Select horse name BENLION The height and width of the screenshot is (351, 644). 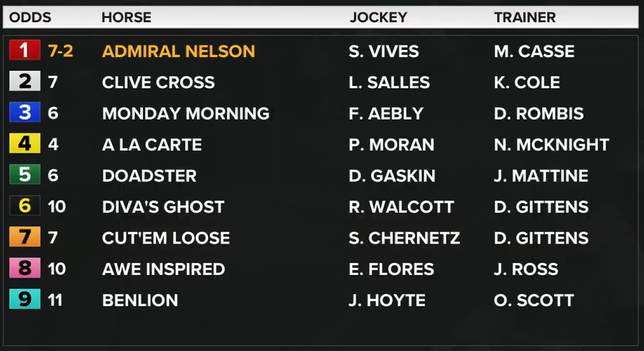(140, 301)
